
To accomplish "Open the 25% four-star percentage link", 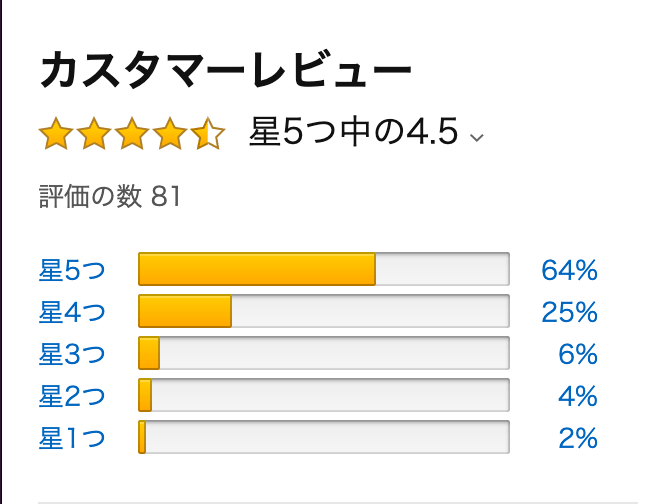I will coord(569,312).
